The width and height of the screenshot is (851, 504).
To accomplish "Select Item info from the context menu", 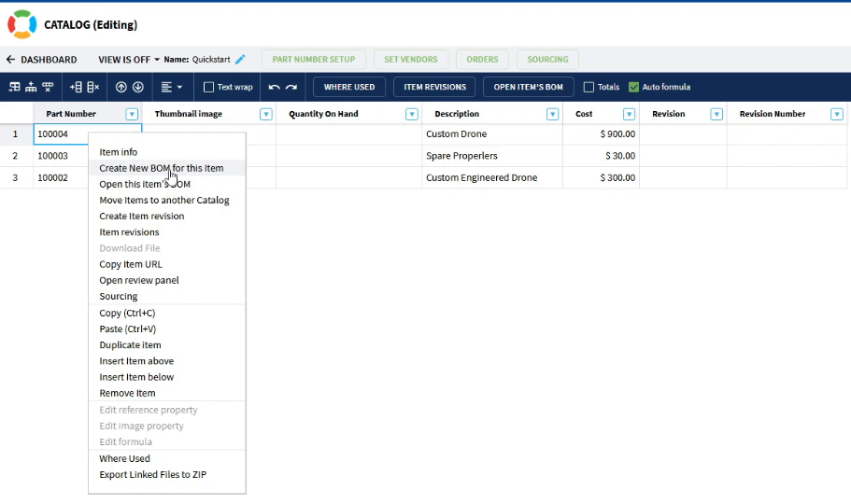I will coord(167,152).
